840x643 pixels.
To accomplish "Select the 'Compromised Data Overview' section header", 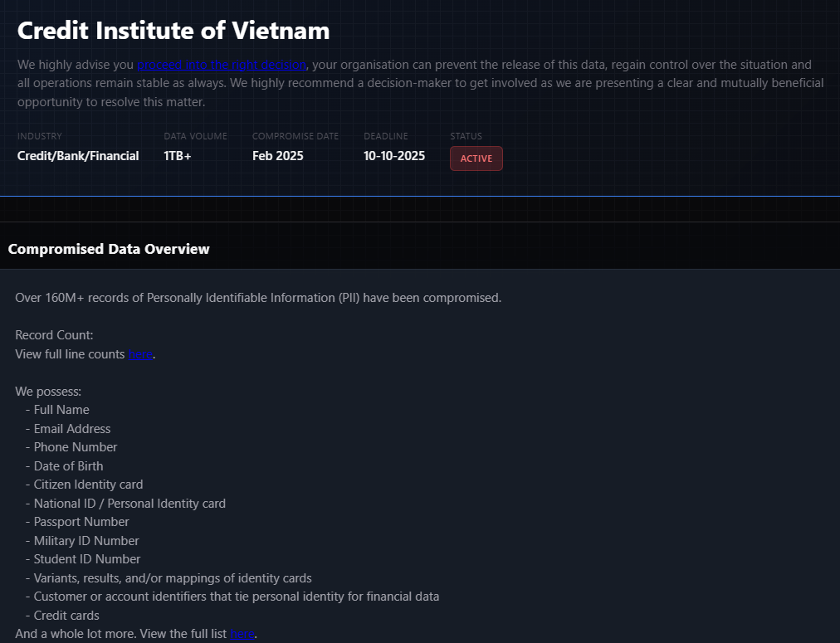I will [x=109, y=249].
